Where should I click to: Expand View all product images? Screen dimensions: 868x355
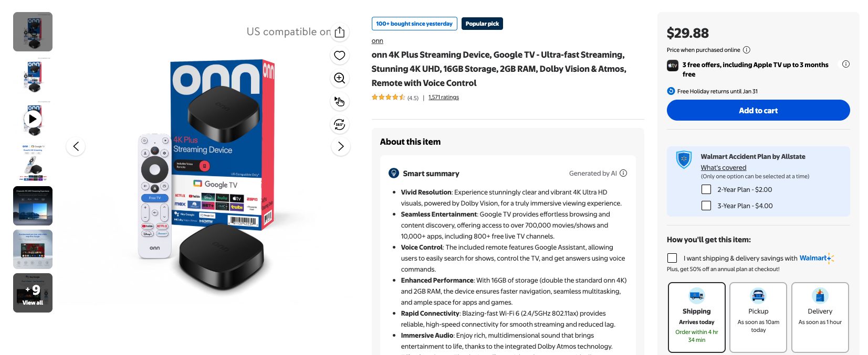point(33,293)
